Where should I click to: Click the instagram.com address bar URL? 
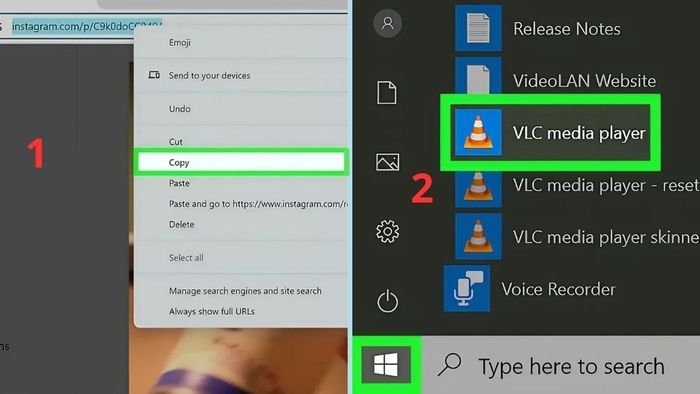(87, 26)
